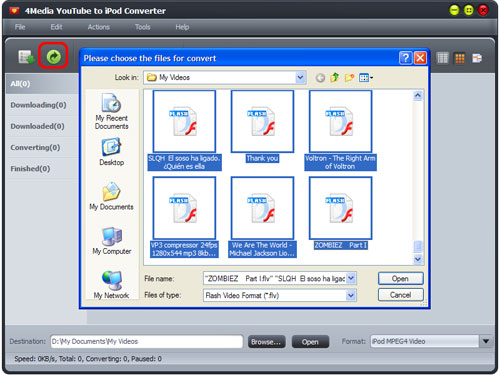Select the Thank you flash video file

(x=262, y=126)
